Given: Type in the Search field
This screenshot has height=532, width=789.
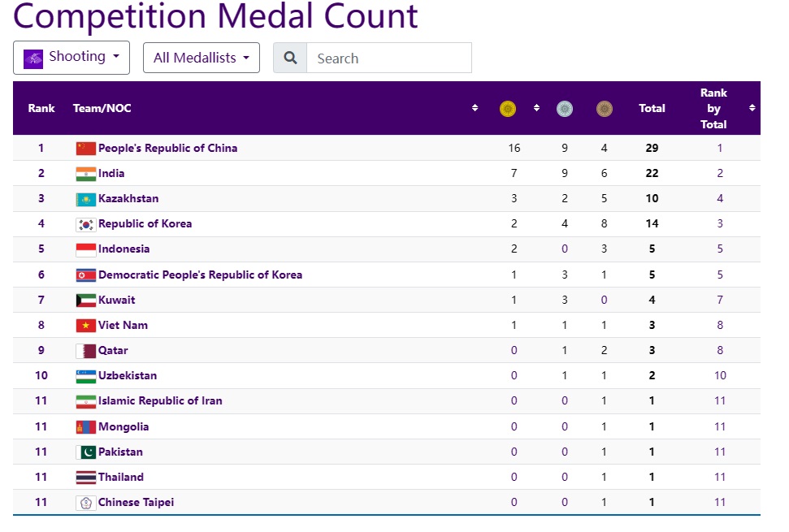Looking at the screenshot, I should [x=388, y=58].
